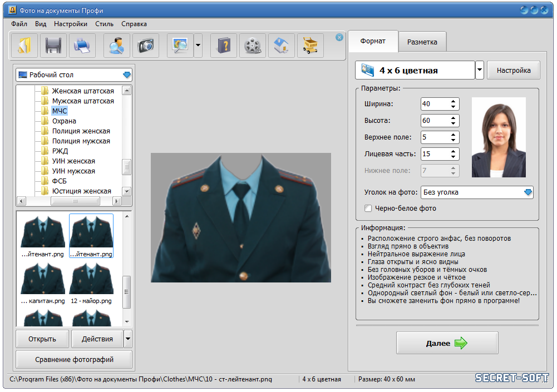The height and width of the screenshot is (392, 557).
Task: Select the МЧС folder
Action: coord(60,111)
